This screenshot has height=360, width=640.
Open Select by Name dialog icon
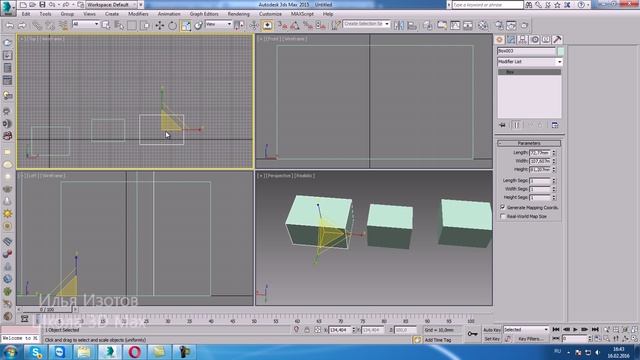(x=119, y=25)
